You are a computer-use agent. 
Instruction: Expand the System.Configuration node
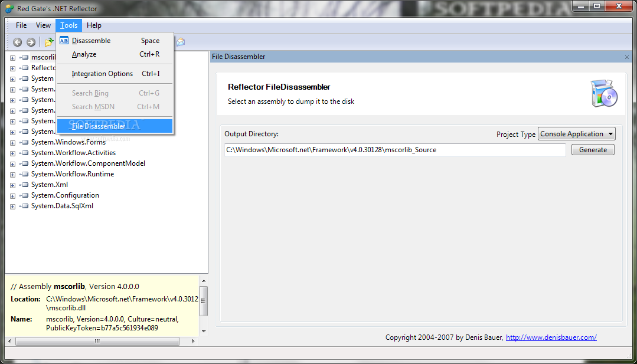coord(12,196)
